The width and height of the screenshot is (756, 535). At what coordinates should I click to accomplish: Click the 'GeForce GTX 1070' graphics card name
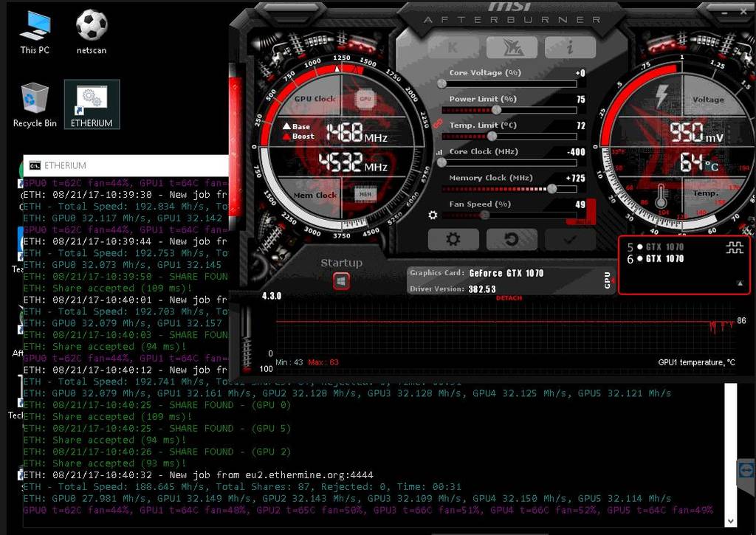click(x=506, y=273)
